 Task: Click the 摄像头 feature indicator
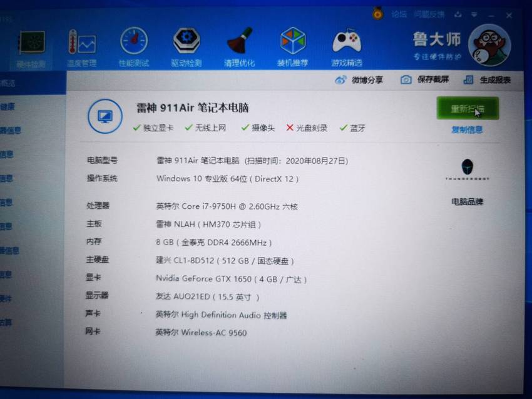point(258,128)
